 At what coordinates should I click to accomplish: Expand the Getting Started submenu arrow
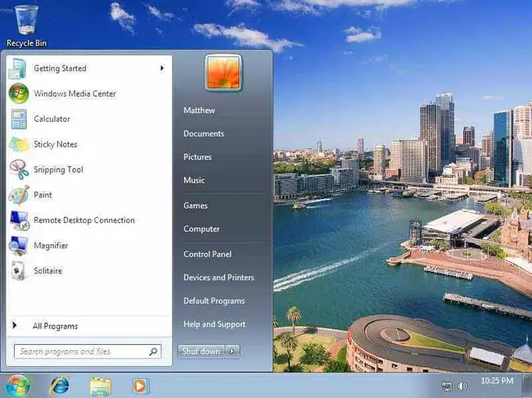(x=162, y=69)
